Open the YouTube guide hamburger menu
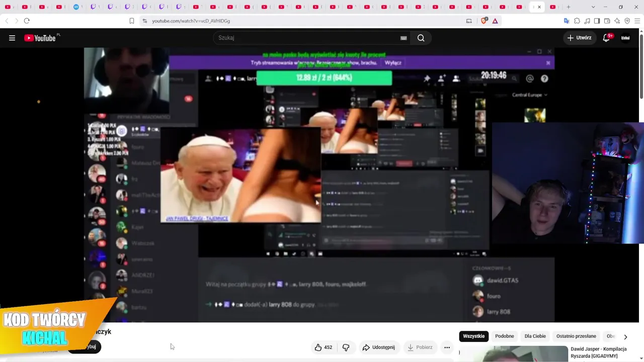 tap(12, 38)
